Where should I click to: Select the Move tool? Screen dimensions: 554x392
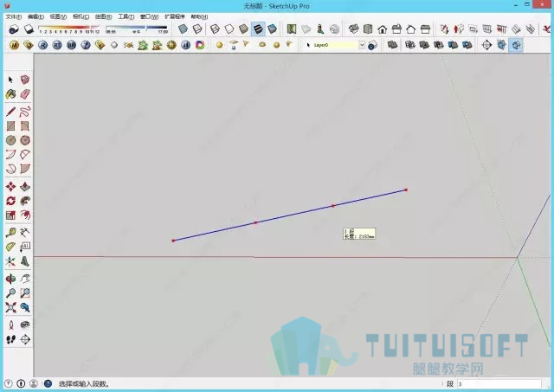10,186
